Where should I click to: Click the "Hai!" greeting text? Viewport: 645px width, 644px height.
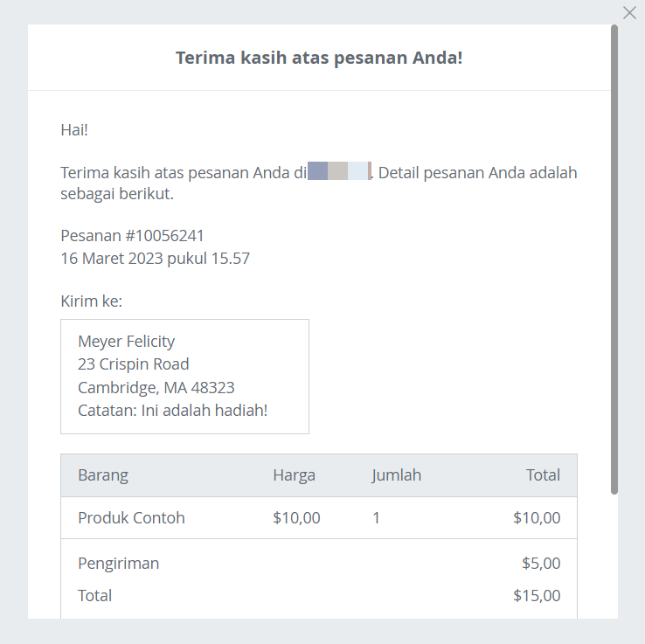click(74, 130)
